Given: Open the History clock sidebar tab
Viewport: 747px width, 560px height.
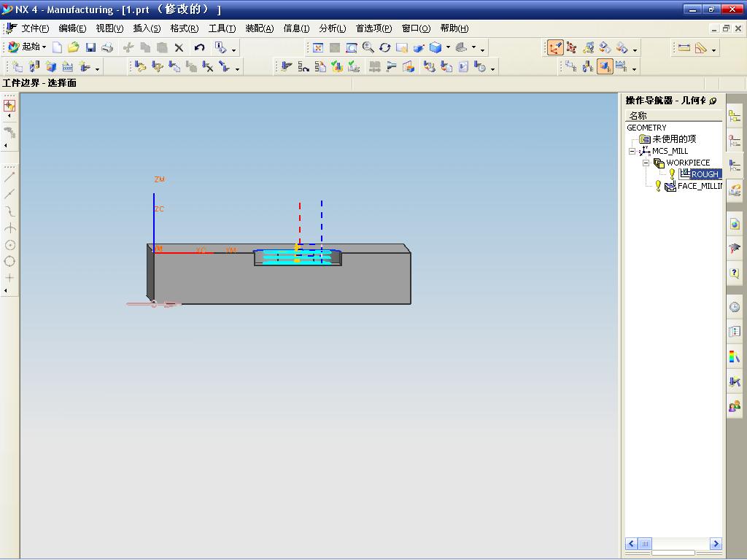Looking at the screenshot, I should click(x=735, y=307).
